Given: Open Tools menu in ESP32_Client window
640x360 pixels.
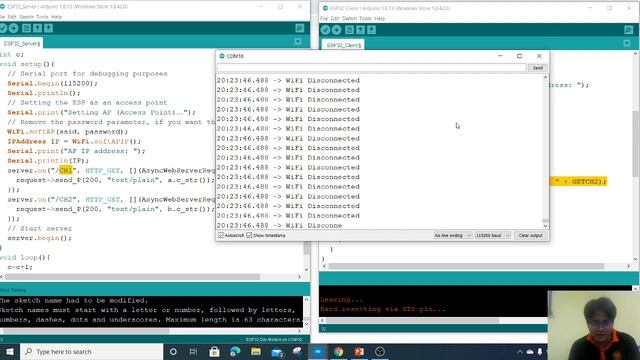Looking at the screenshot, I should [x=365, y=18].
